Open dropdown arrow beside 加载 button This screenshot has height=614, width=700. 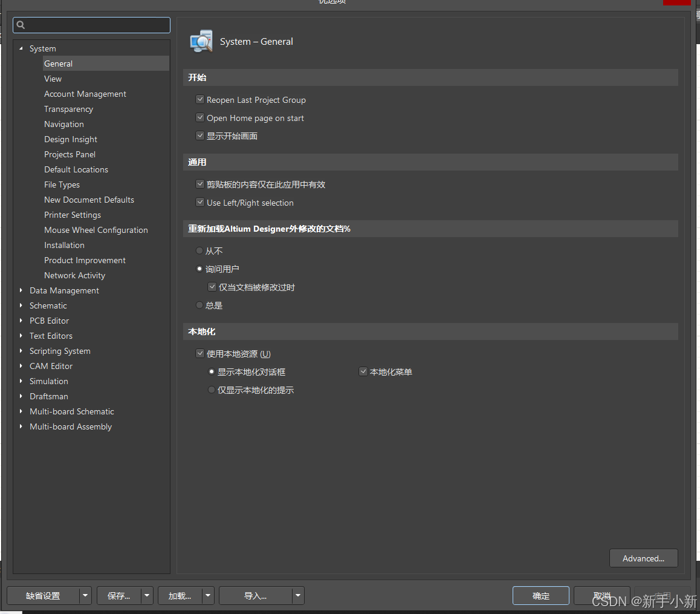(208, 596)
